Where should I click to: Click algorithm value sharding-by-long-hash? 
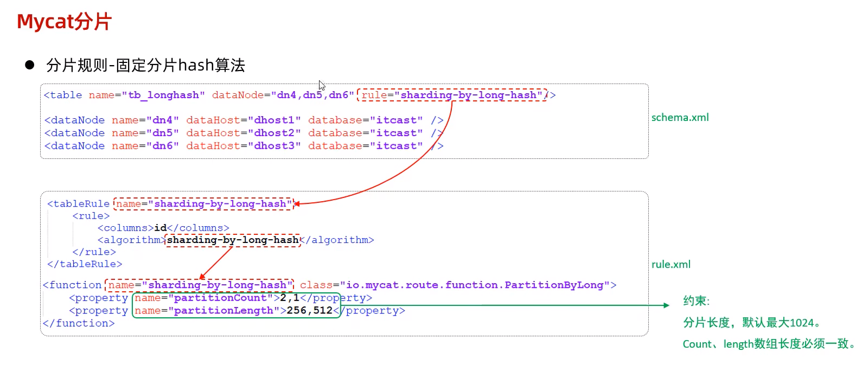[232, 240]
